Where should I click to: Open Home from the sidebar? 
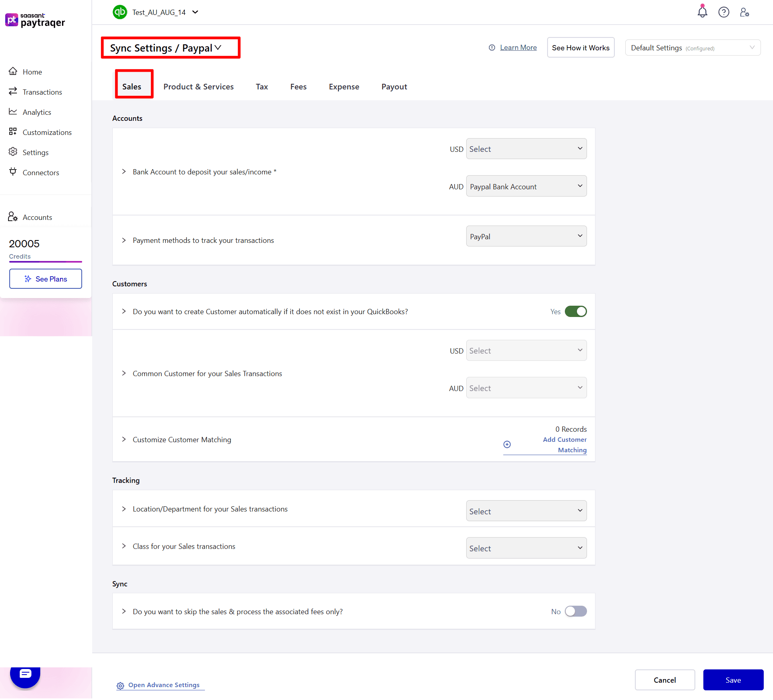point(32,72)
